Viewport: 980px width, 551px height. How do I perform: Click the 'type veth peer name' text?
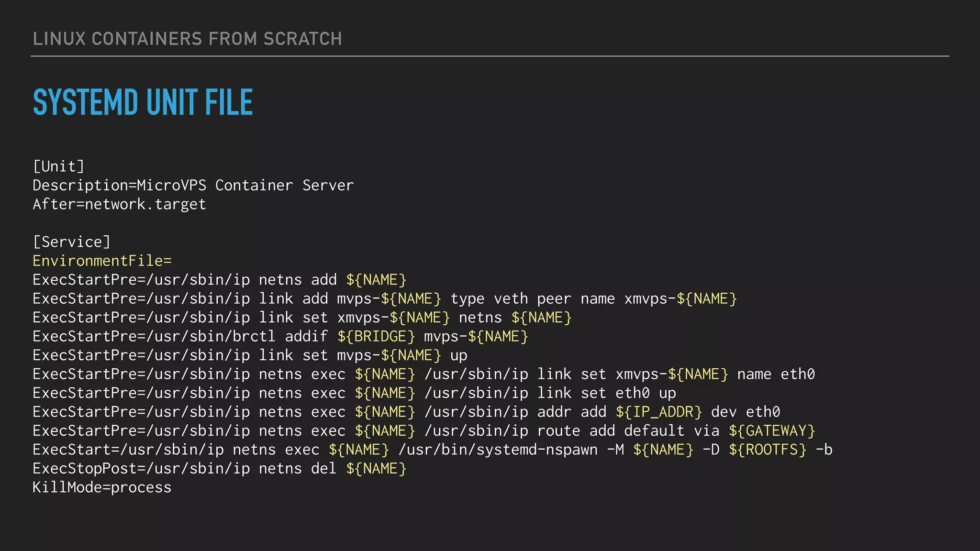coord(532,299)
